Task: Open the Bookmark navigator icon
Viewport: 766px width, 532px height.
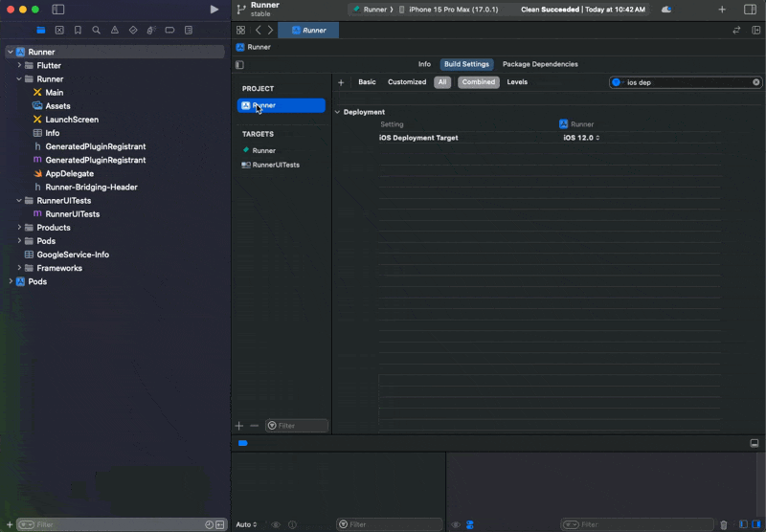Action: coord(78,31)
